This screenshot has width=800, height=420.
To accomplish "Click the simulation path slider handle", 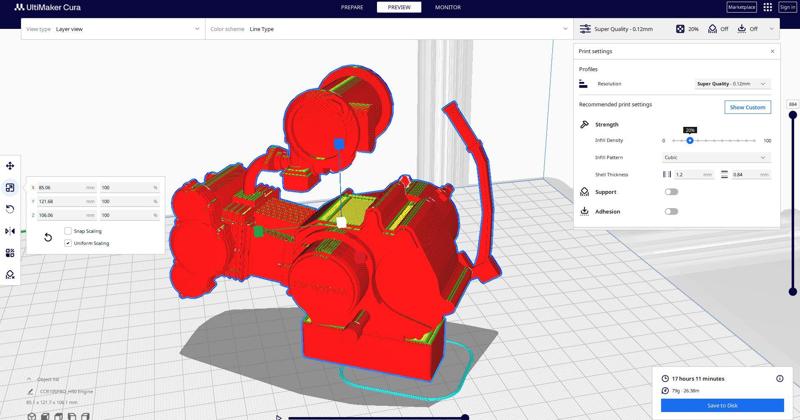I will pos(465,417).
